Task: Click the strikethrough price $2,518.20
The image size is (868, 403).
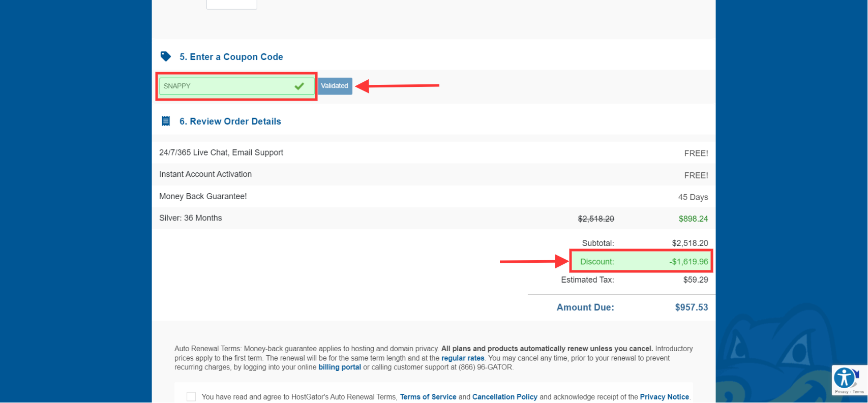Action: click(596, 219)
